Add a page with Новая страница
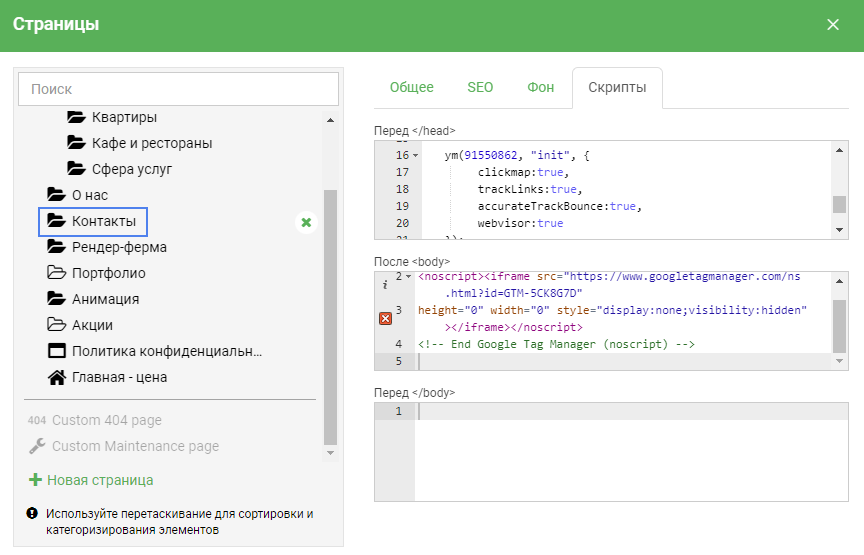The height and width of the screenshot is (555, 864). tap(91, 480)
